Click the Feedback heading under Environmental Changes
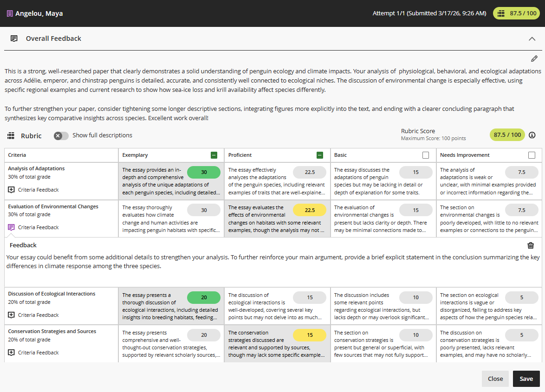Viewport: 545px width, 392px height. click(x=23, y=245)
